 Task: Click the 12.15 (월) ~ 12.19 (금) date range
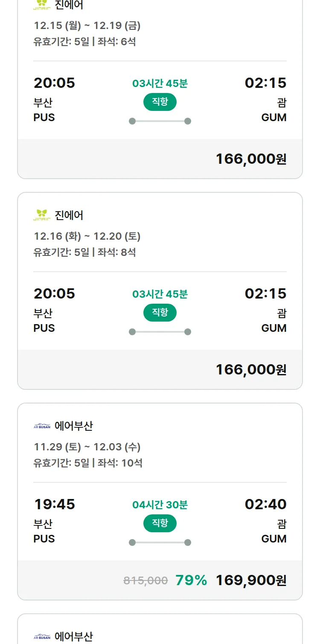87,26
